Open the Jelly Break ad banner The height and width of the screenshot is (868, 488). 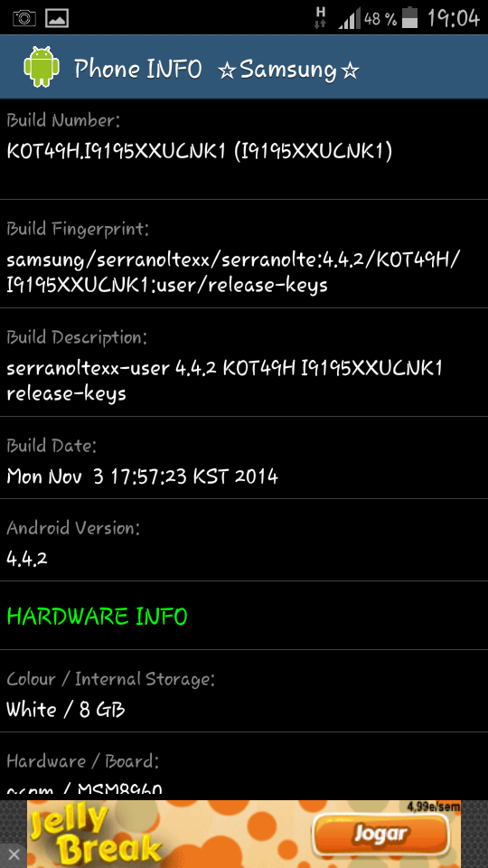(x=244, y=834)
